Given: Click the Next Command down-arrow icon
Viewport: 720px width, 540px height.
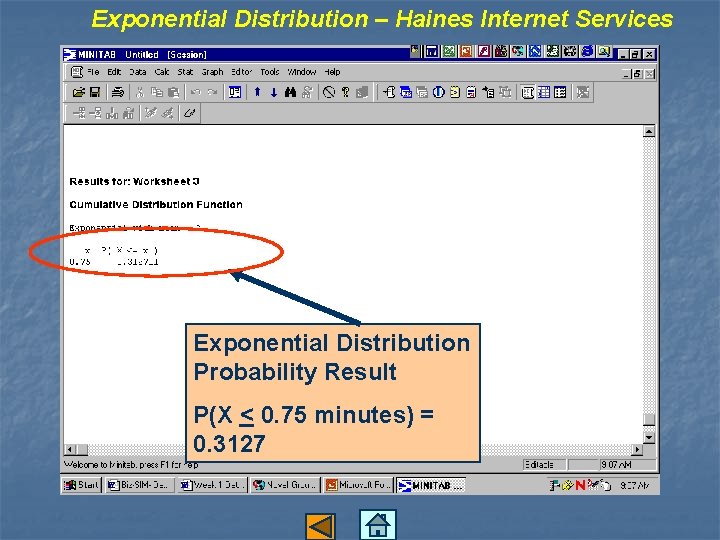Looking at the screenshot, I should (274, 92).
